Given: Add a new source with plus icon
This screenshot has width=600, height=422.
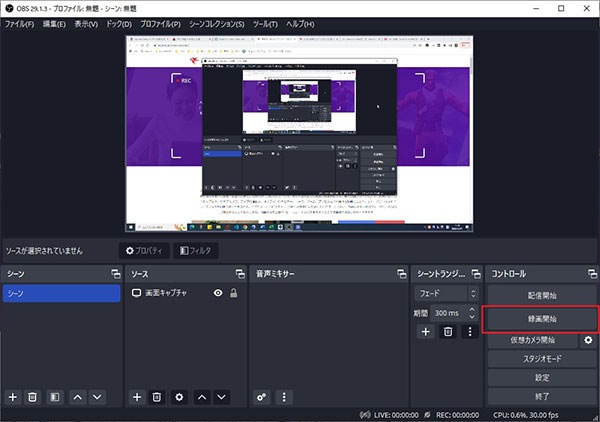Looking at the screenshot, I should click(138, 397).
